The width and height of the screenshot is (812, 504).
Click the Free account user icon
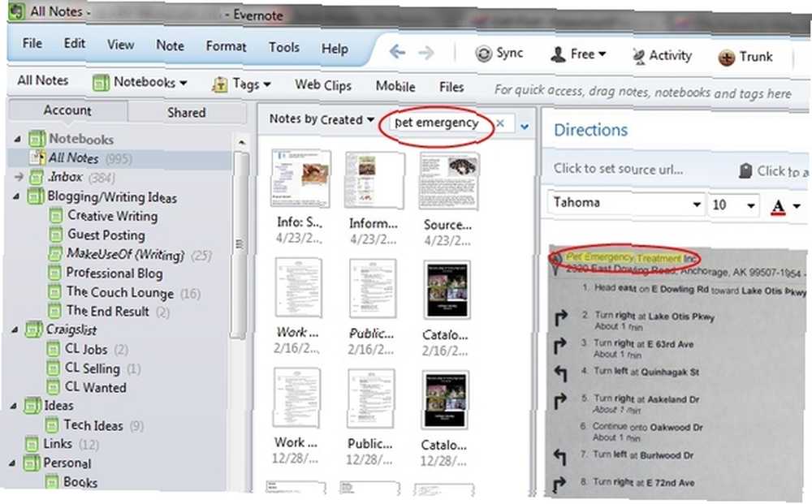click(559, 54)
